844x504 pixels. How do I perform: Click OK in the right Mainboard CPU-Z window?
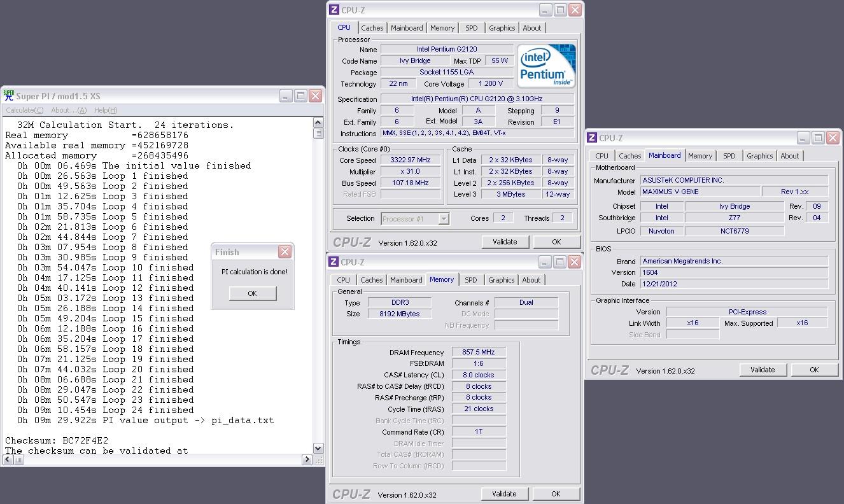coord(814,370)
